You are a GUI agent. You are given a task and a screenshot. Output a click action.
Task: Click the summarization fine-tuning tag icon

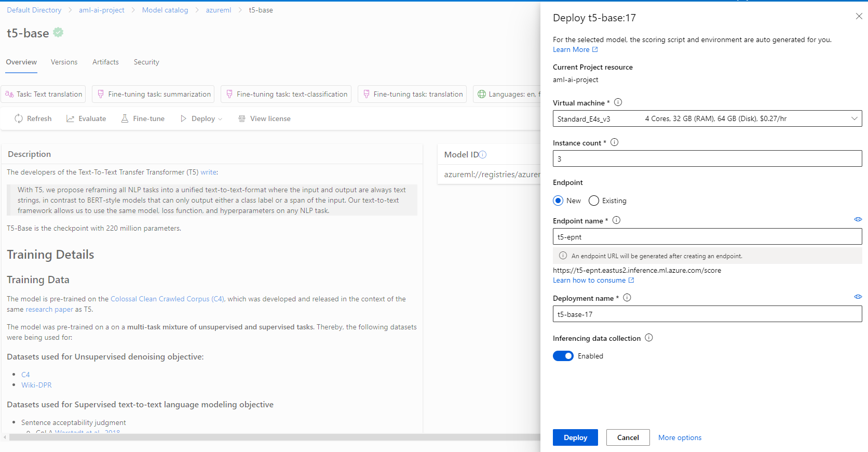(101, 94)
